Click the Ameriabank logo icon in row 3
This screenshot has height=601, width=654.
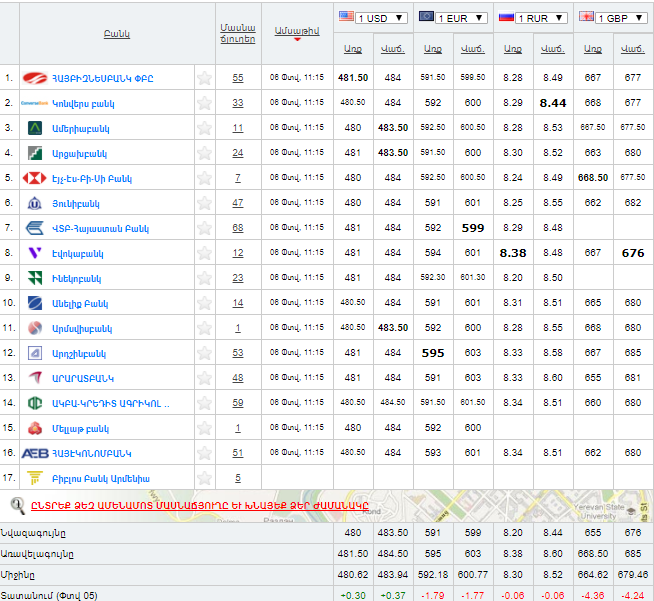click(34, 128)
